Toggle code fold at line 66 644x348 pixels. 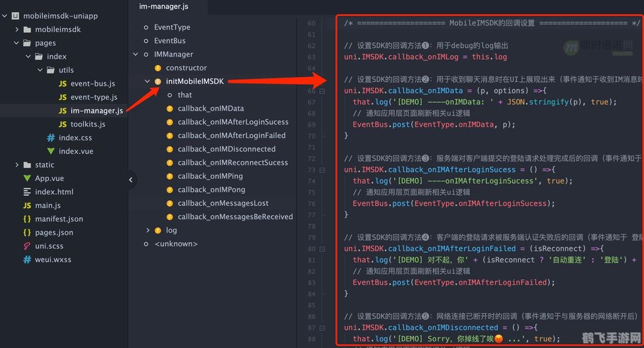pyautogui.click(x=322, y=91)
